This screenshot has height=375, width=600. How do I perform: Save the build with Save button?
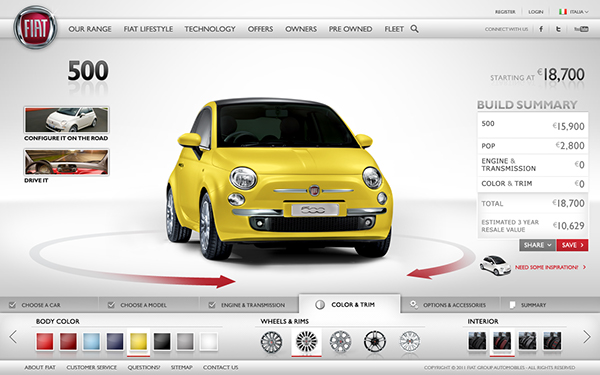572,245
